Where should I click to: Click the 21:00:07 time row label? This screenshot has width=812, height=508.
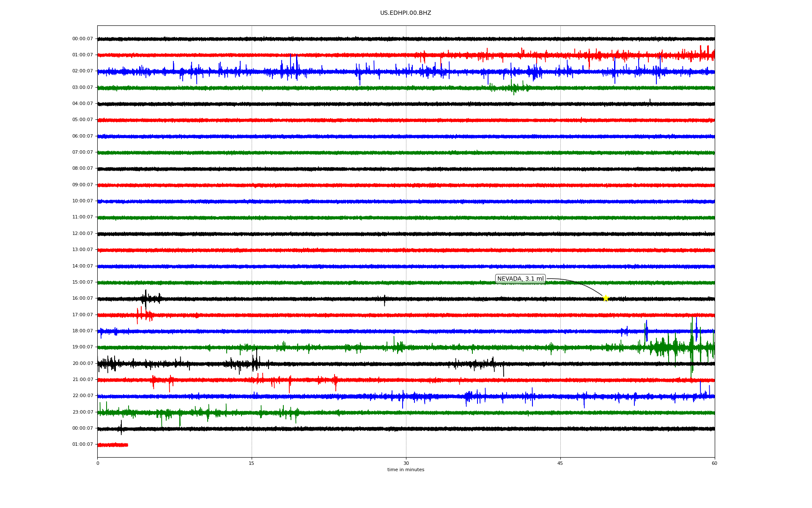click(82, 380)
